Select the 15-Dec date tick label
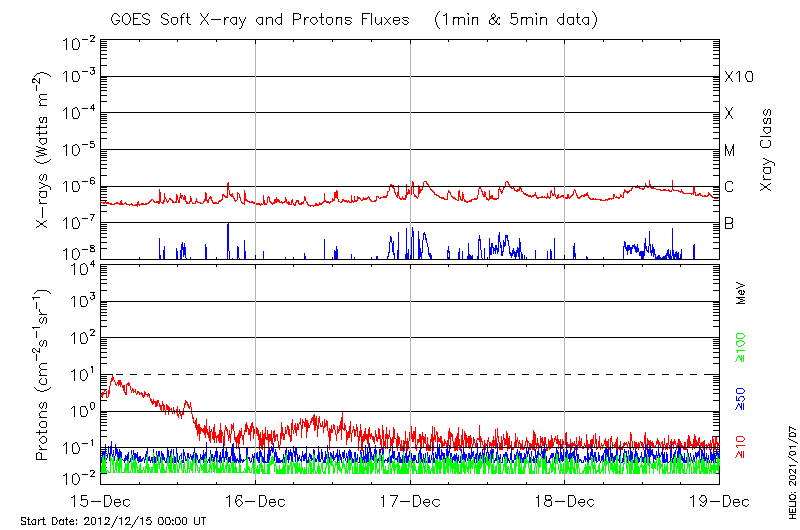The image size is (800, 530). 101,500
